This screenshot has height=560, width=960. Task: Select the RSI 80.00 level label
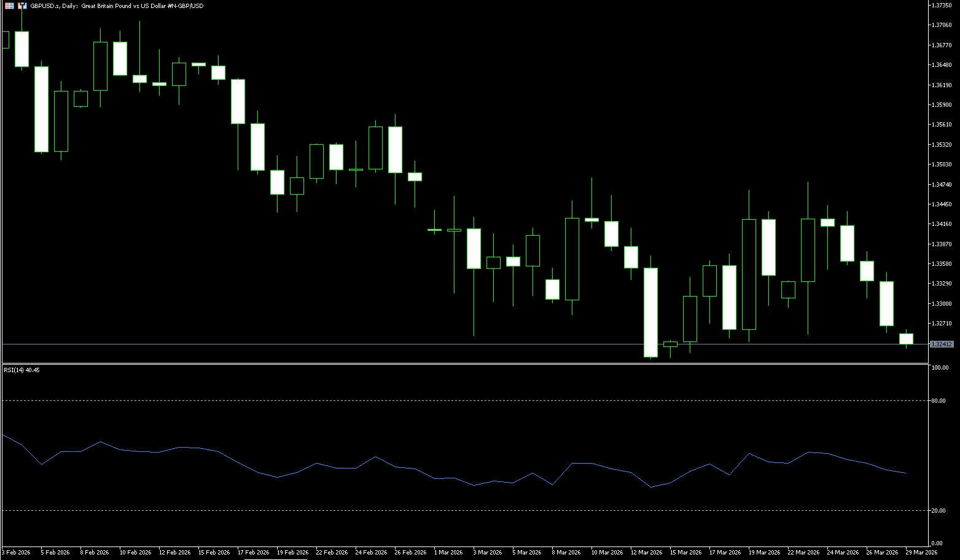(939, 401)
